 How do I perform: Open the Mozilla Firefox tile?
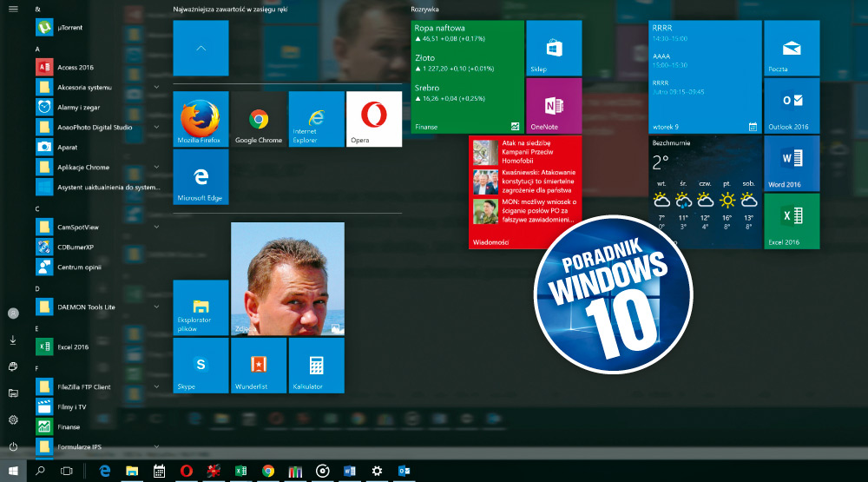click(201, 119)
